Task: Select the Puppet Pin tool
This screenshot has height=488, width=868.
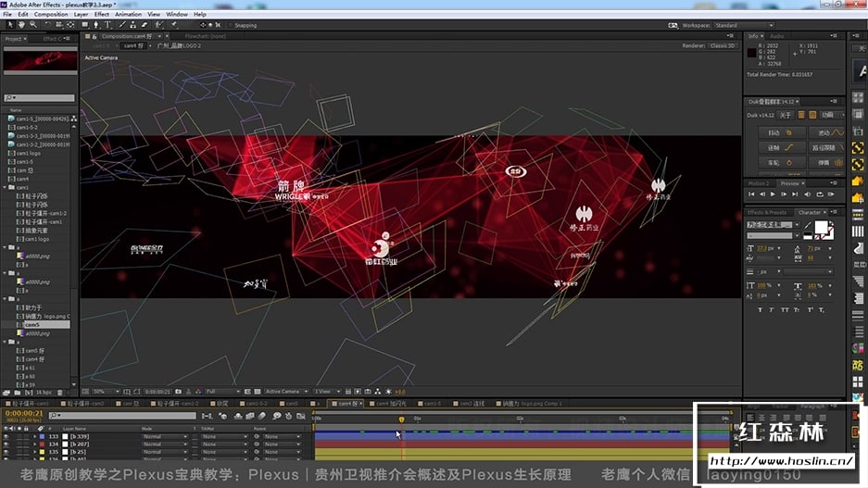Action: (x=174, y=25)
